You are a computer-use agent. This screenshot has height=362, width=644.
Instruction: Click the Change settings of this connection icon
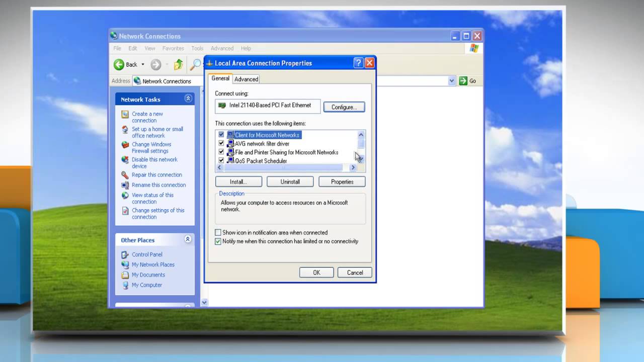125,211
